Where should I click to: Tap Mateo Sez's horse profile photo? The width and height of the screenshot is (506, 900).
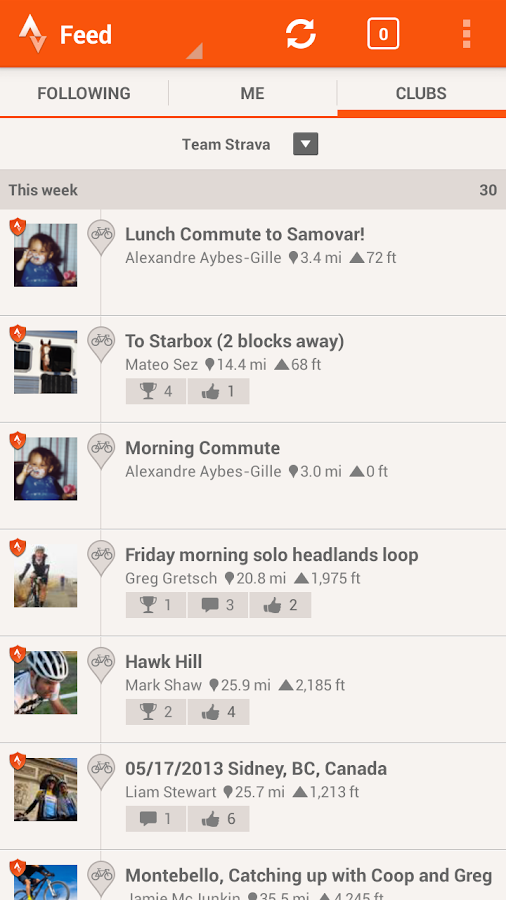pyautogui.click(x=45, y=362)
